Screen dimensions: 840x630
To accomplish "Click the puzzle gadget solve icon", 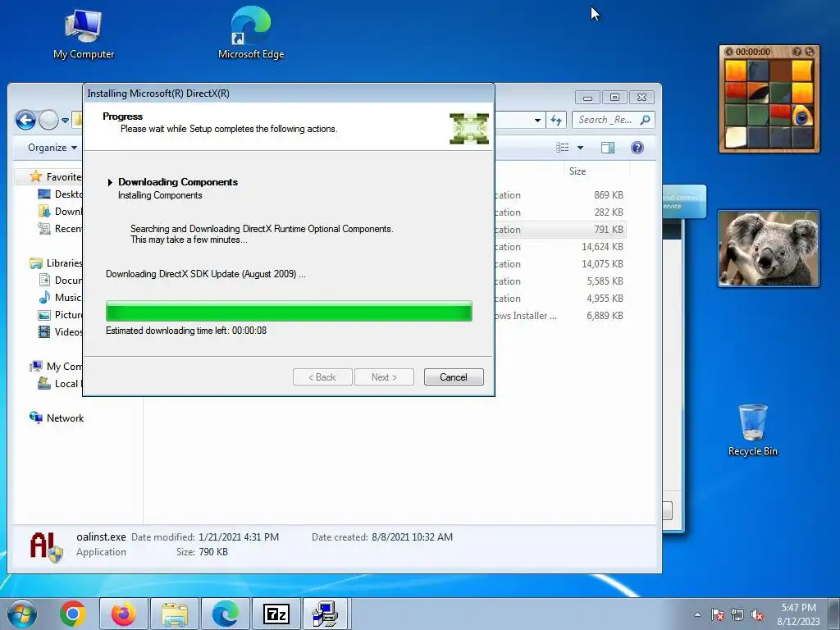I will pyautogui.click(x=810, y=52).
